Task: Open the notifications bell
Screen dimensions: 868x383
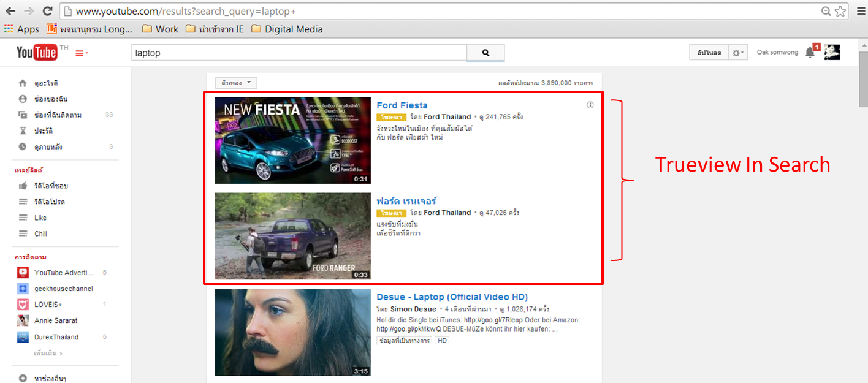Action: click(x=810, y=53)
